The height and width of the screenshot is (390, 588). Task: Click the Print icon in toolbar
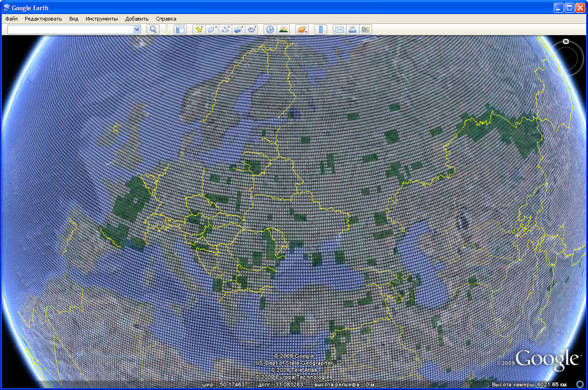[352, 29]
